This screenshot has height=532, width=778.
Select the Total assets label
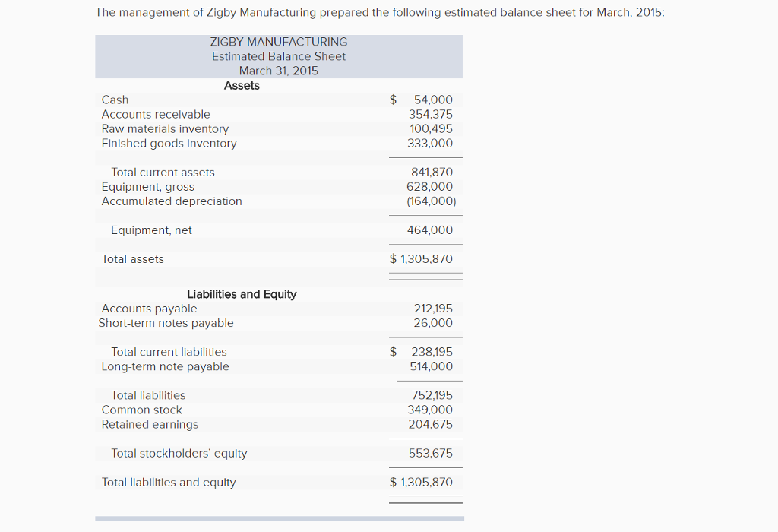click(132, 259)
